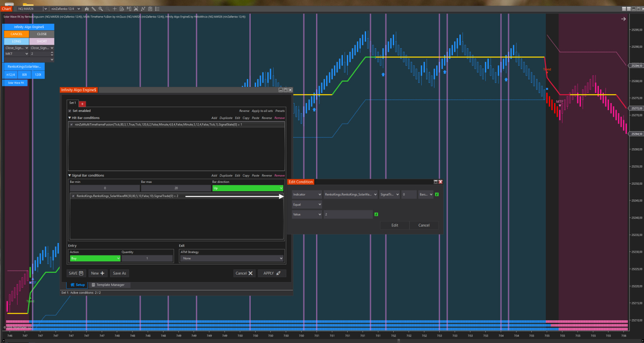The height and width of the screenshot is (343, 644).
Task: Open the Indicators icon in chart toolbar
Action: pos(143,9)
